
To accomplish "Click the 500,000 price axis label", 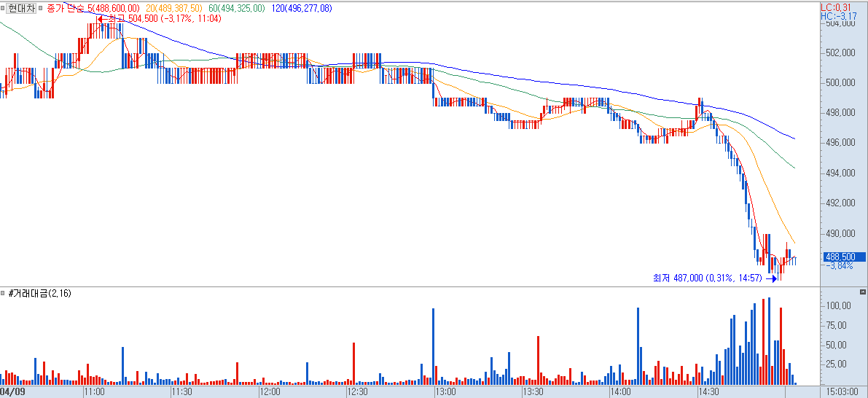I will 841,83.
